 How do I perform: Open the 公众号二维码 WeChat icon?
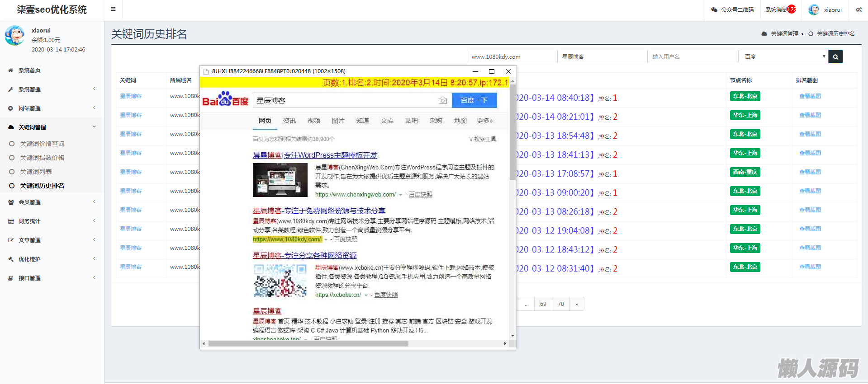click(x=714, y=9)
